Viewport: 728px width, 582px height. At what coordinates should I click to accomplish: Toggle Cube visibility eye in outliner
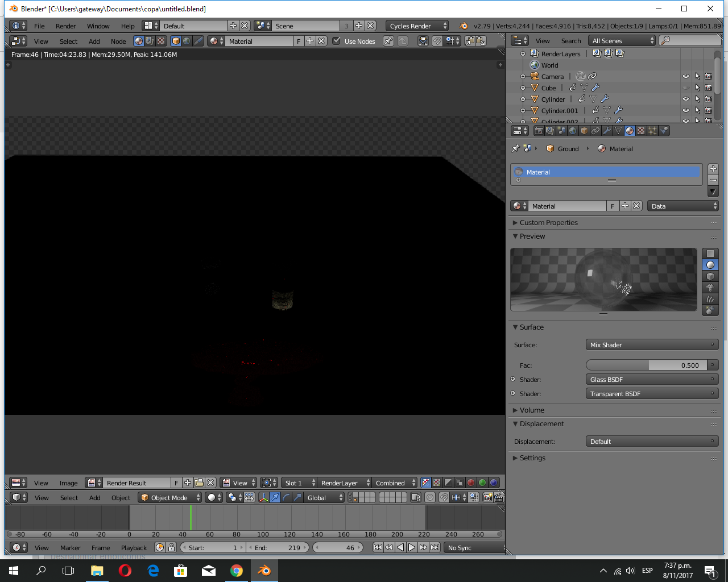click(x=686, y=88)
